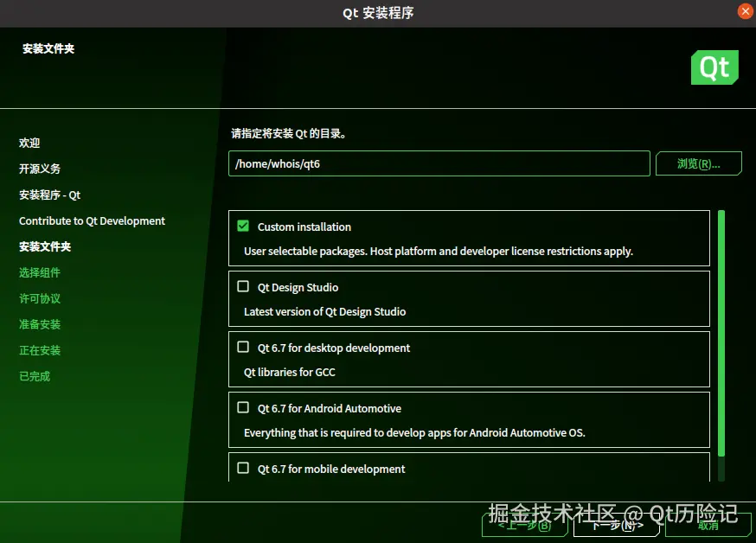The image size is (756, 543).
Task: Uncheck the Custom installation checkbox
Action: [243, 226]
